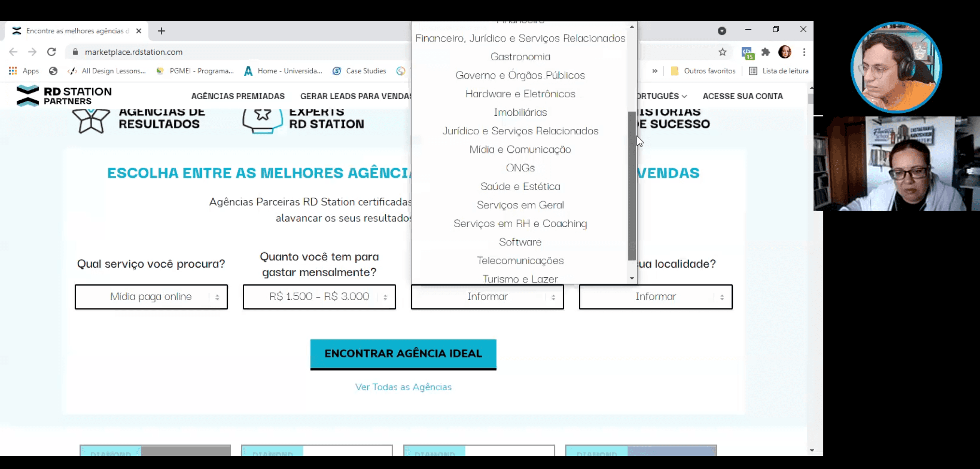This screenshot has width=980, height=469.
Task: Click the page scroll-down arrow
Action: [812, 450]
